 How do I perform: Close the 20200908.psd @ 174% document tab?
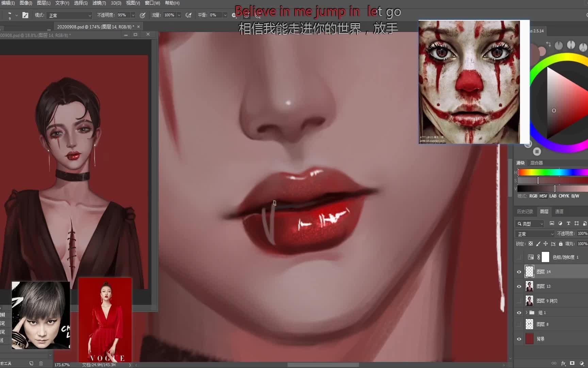pos(138,27)
